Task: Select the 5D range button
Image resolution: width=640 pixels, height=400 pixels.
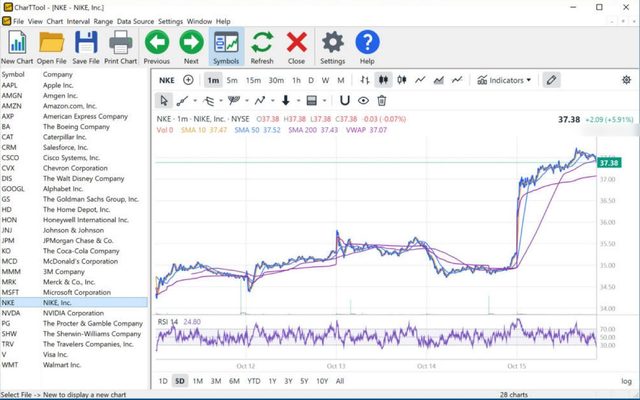Action: [x=180, y=381]
